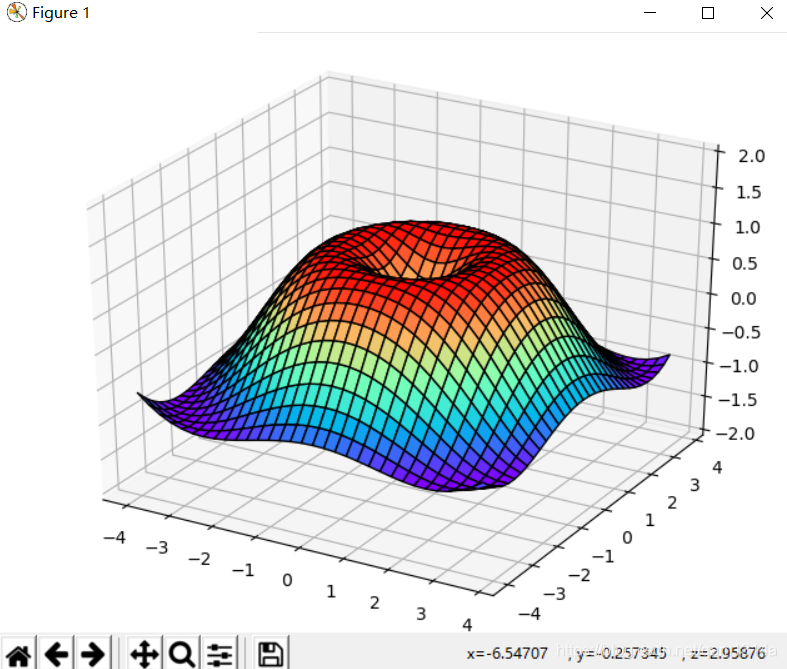Minimize the Figure 1 window
The image size is (787, 669).
point(650,13)
